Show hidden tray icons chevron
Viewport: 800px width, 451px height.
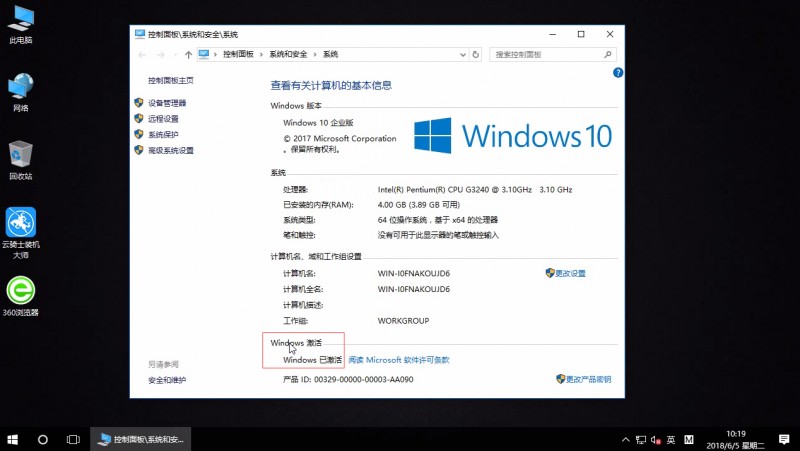click(x=626, y=440)
